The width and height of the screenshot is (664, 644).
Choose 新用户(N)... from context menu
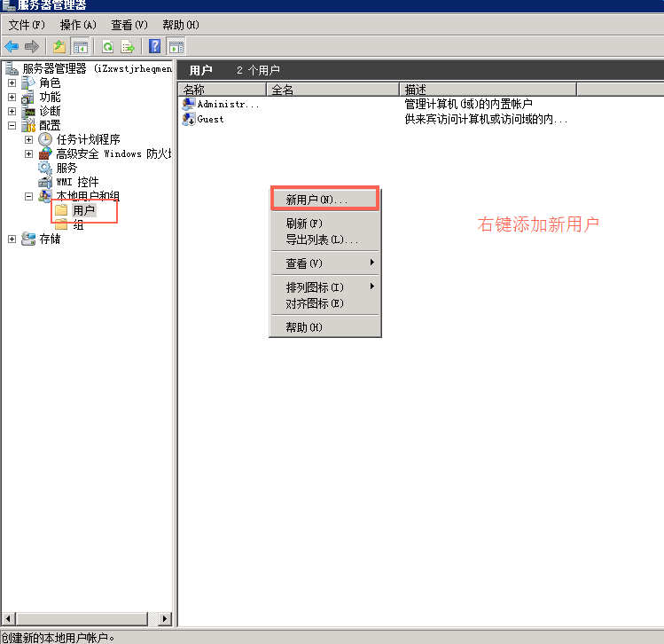(x=316, y=200)
